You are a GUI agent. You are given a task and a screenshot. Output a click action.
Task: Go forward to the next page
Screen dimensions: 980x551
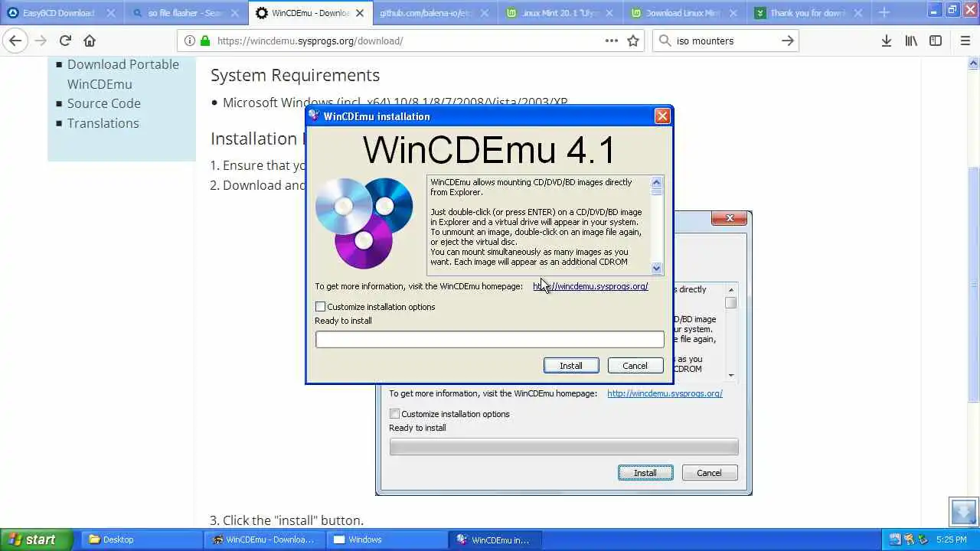(41, 41)
